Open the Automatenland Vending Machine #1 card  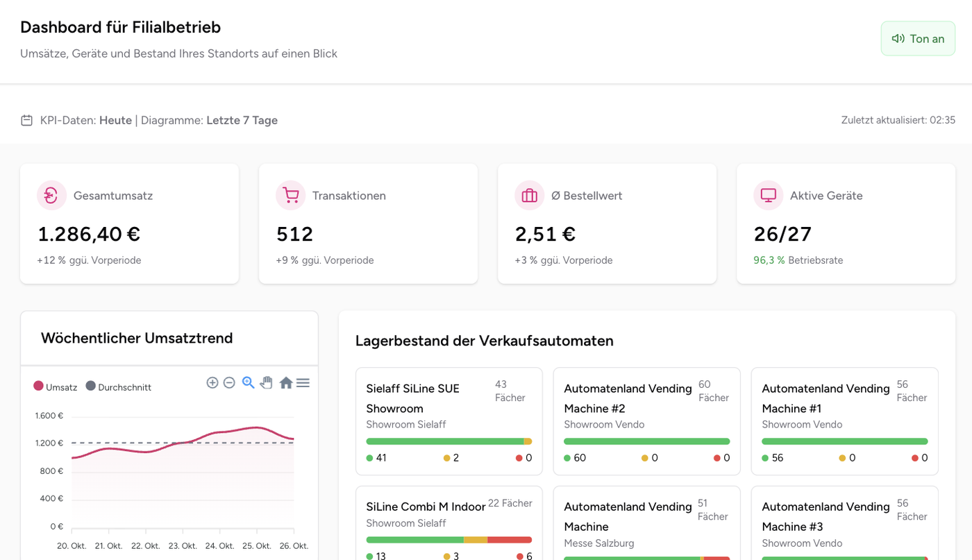(844, 421)
